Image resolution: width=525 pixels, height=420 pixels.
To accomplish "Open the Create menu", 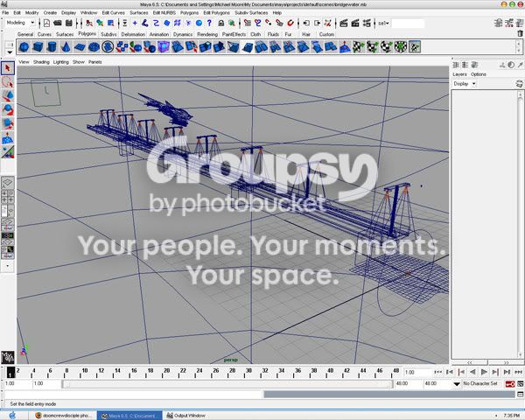I will [x=50, y=13].
